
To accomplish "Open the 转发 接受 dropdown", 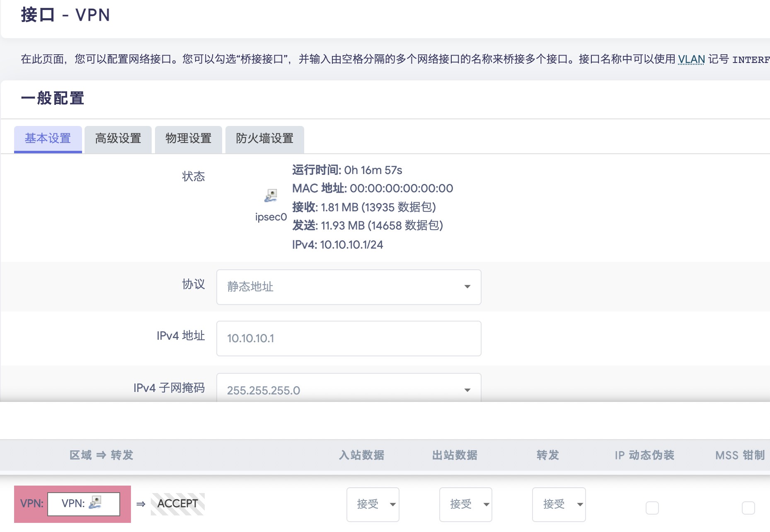I will pyautogui.click(x=559, y=504).
